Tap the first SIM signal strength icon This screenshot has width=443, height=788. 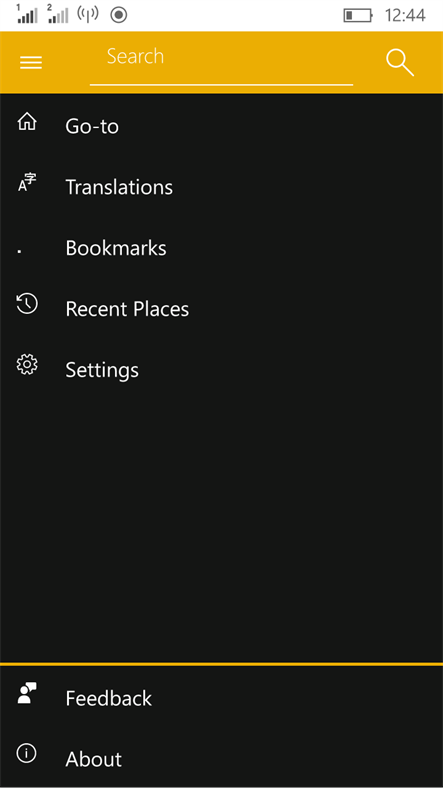pos(27,14)
